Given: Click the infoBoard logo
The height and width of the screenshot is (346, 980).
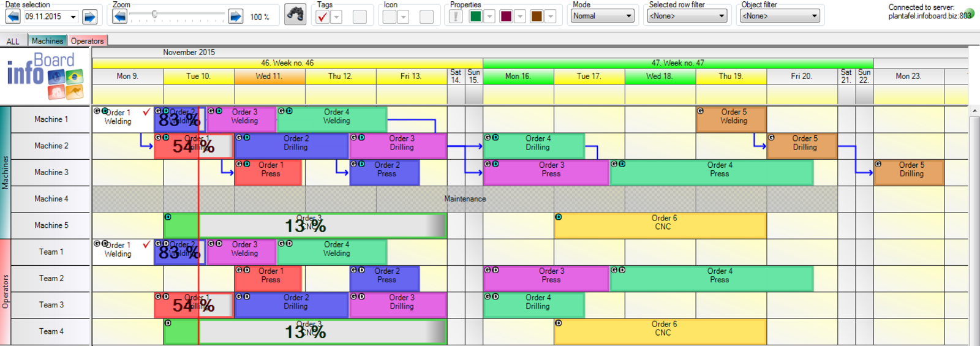Looking at the screenshot, I should point(45,76).
